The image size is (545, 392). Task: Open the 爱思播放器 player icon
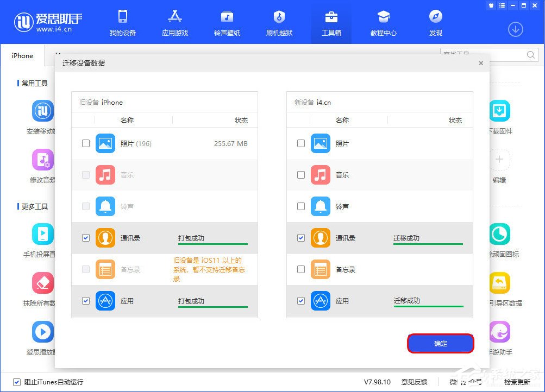point(42,331)
